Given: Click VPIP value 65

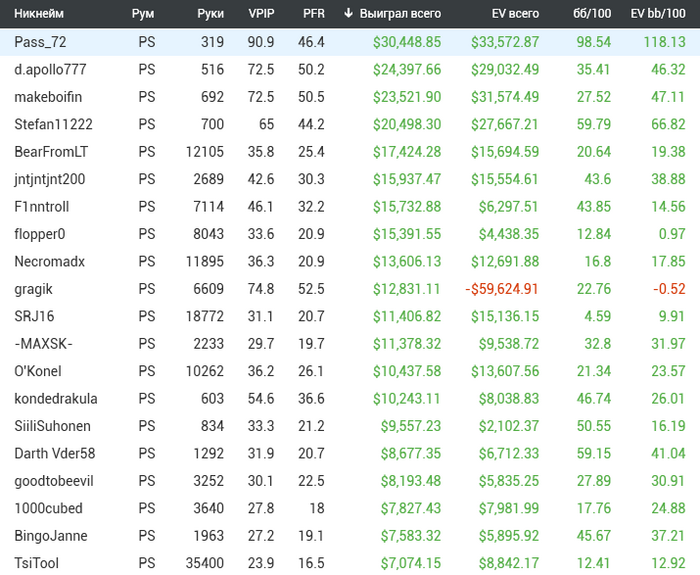Looking at the screenshot, I should pyautogui.click(x=267, y=124).
